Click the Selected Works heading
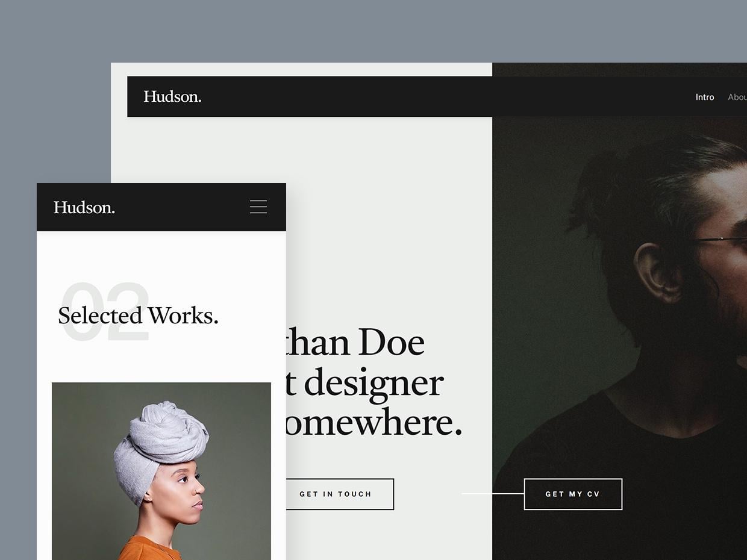The height and width of the screenshot is (560, 747). click(x=138, y=316)
